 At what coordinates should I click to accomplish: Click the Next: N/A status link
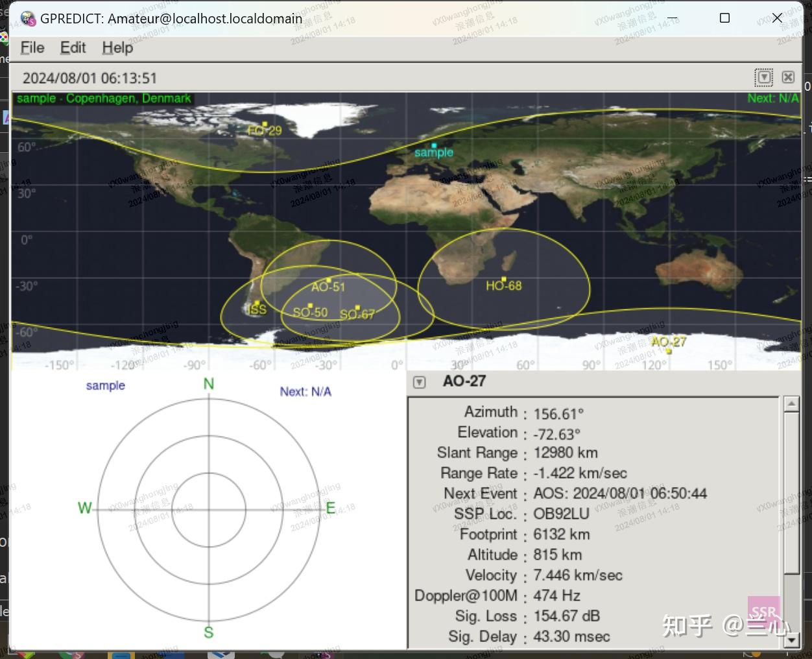pos(772,98)
